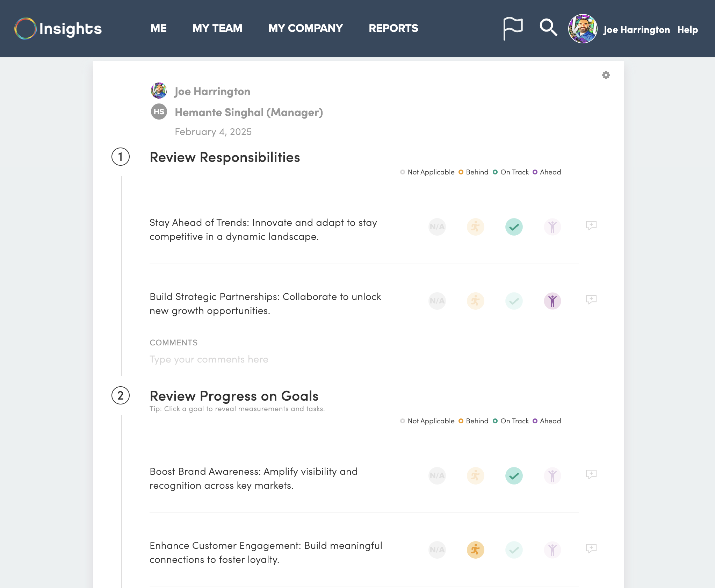Add a comment on Stay Ahead of Trends
Viewport: 715px width, 588px height.
click(x=591, y=226)
